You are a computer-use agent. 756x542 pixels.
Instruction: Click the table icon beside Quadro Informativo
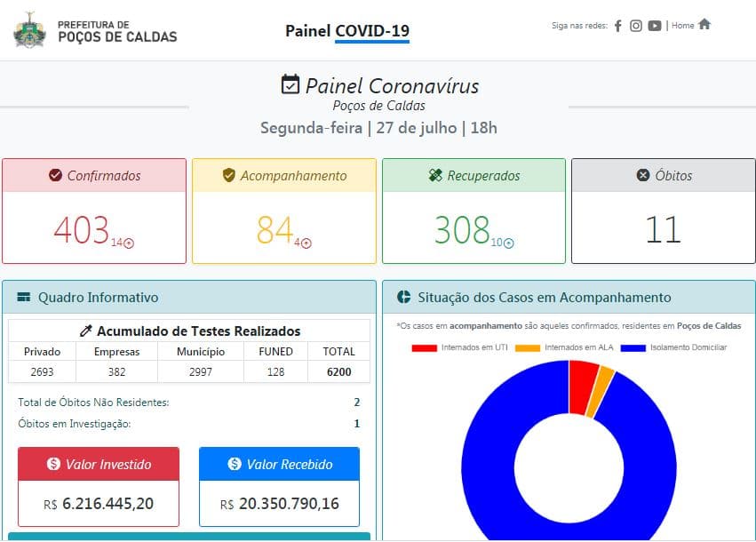[24, 297]
